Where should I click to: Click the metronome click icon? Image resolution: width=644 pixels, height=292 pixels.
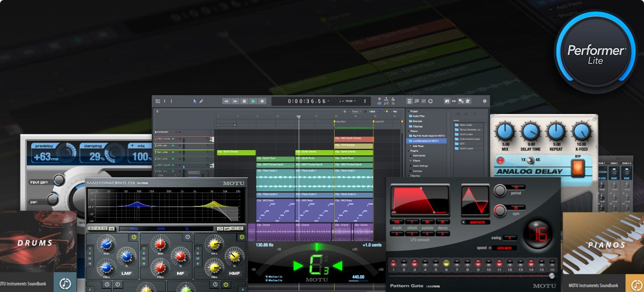pos(393,99)
